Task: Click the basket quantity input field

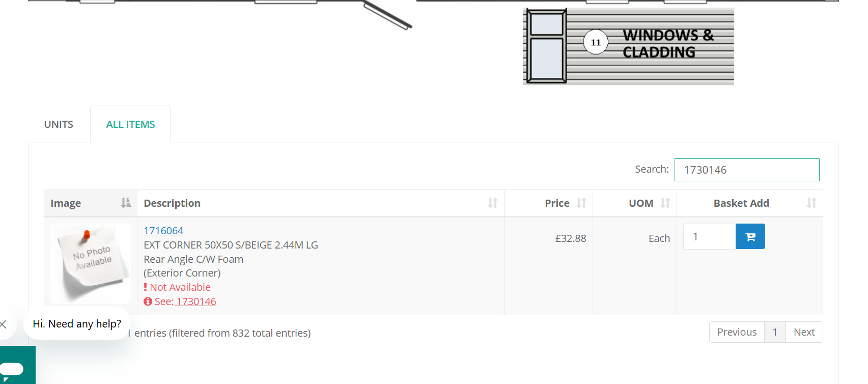Action: (x=709, y=236)
